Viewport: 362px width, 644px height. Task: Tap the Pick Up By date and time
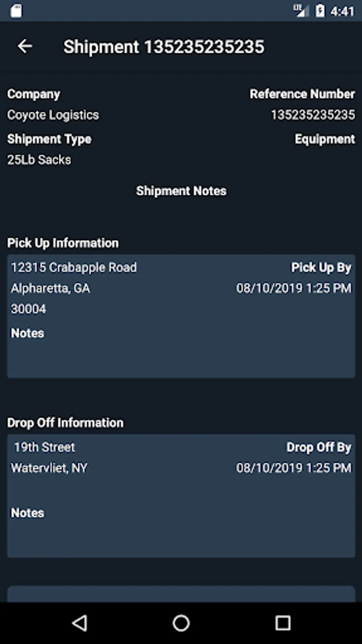[294, 288]
